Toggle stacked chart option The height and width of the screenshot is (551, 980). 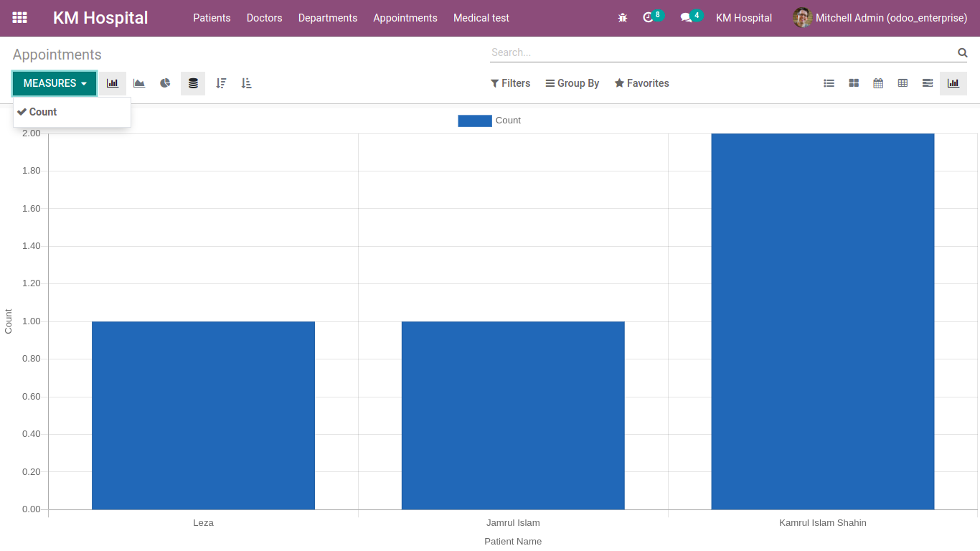coord(193,83)
